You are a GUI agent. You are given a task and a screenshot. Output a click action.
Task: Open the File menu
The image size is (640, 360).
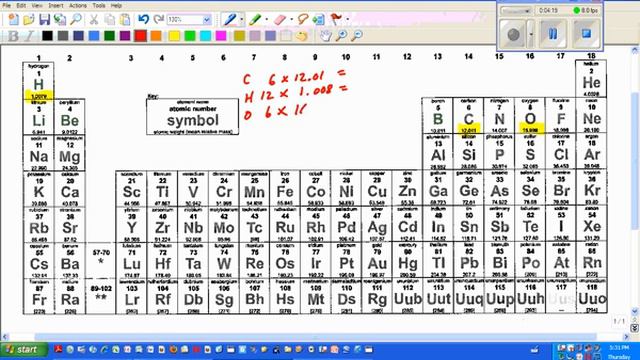6,6
